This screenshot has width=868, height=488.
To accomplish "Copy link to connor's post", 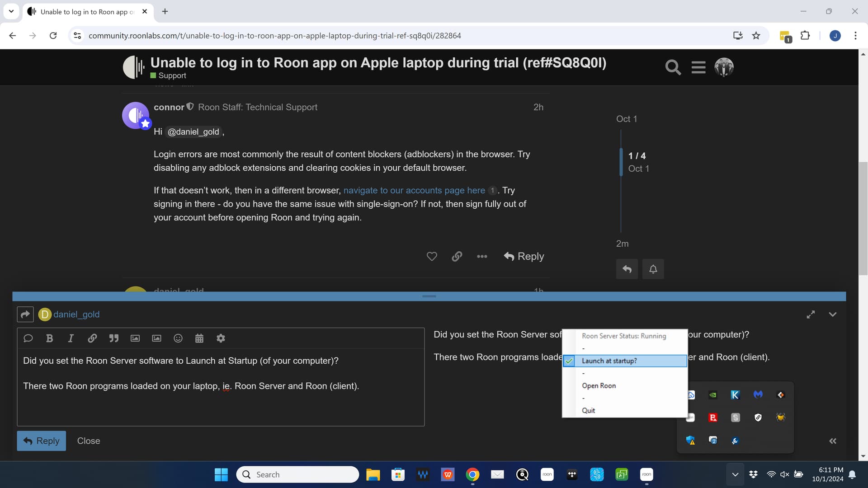I will point(457,256).
